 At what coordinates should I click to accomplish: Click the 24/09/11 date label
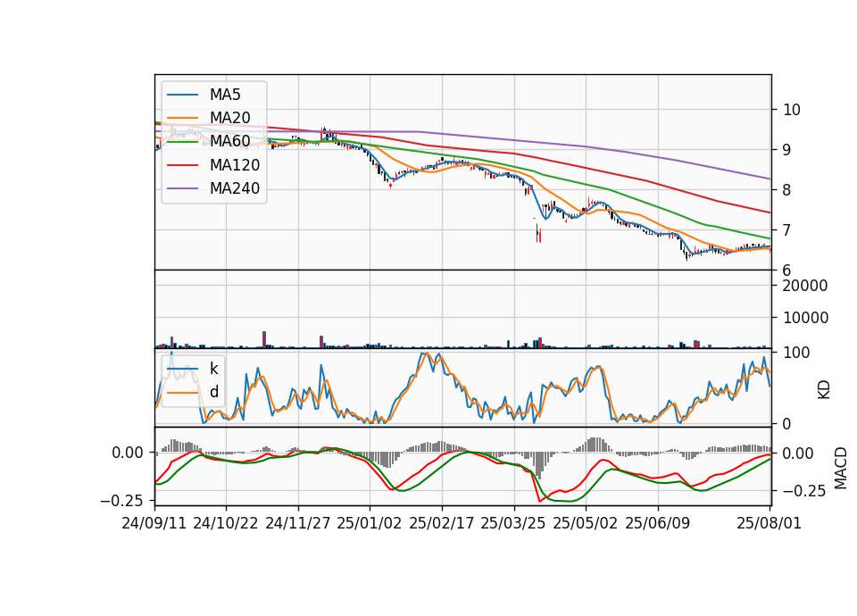tap(154, 523)
